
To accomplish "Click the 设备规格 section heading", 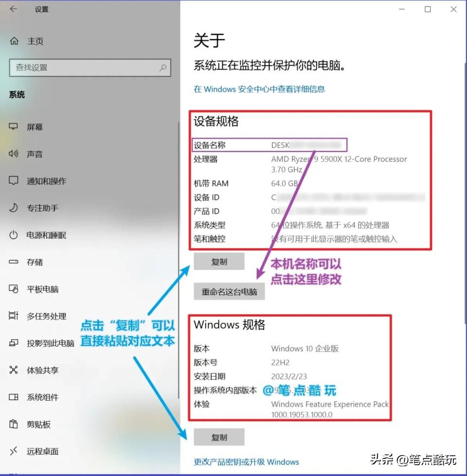I will tap(216, 121).
